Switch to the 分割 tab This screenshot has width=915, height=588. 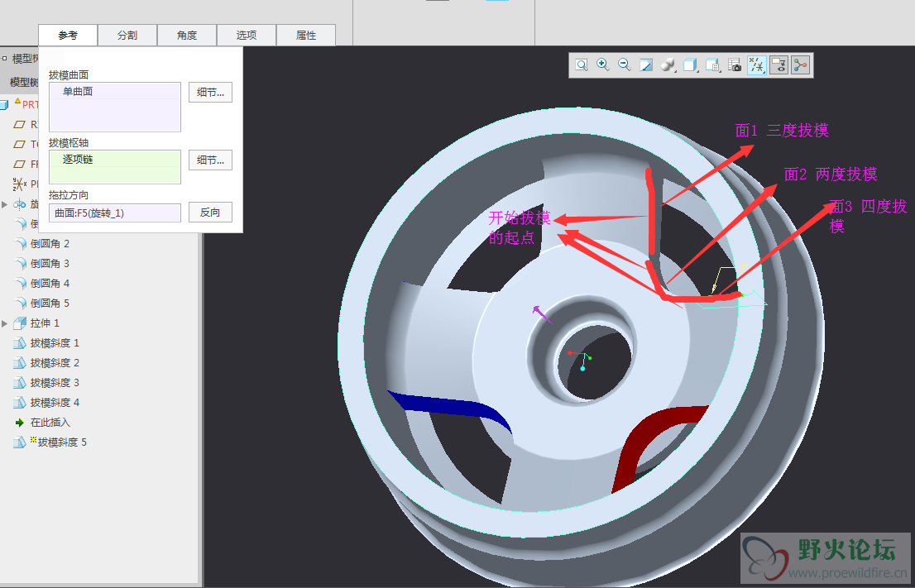coord(127,36)
